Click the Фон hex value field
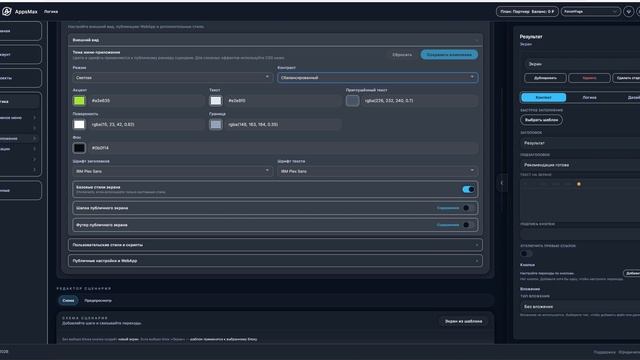The image size is (640, 360). (283, 148)
